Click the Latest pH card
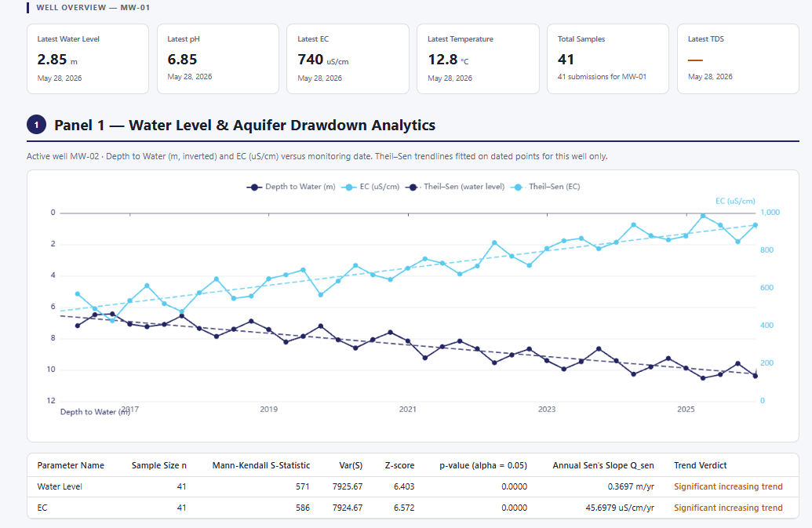This screenshot has height=528, width=812. click(x=218, y=59)
